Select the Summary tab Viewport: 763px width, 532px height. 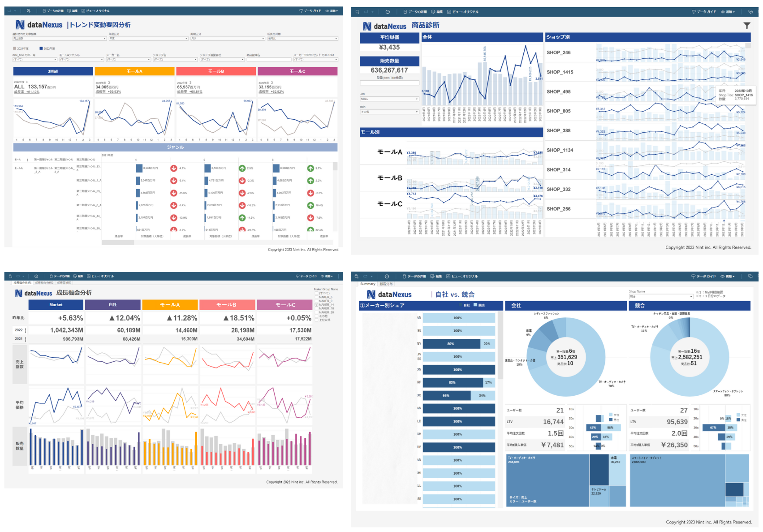367,284
